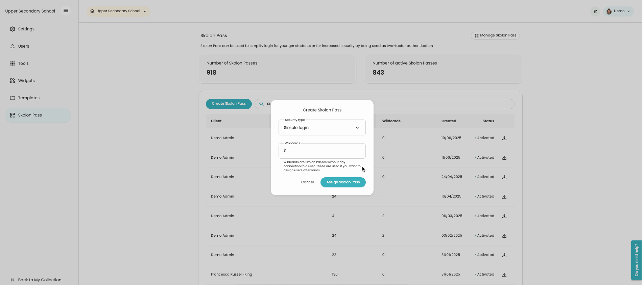Go to Settings in the sidebar
The image size is (644, 285).
26,29
